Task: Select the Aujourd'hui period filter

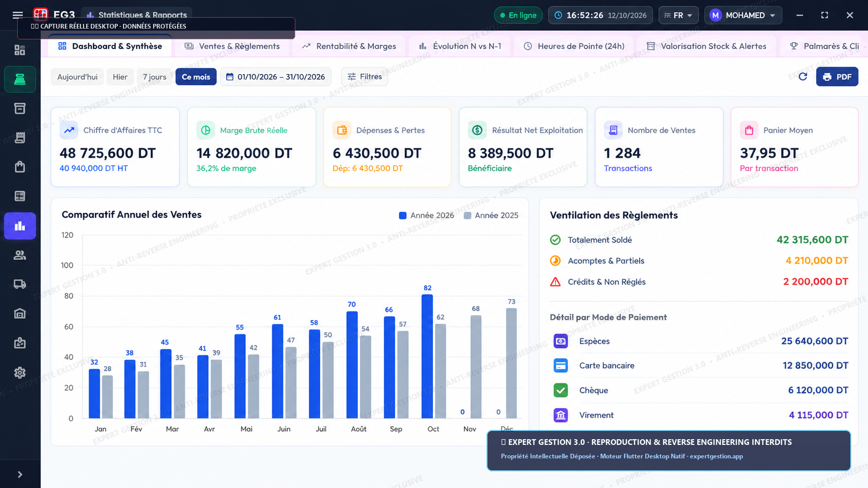Action: click(77, 77)
